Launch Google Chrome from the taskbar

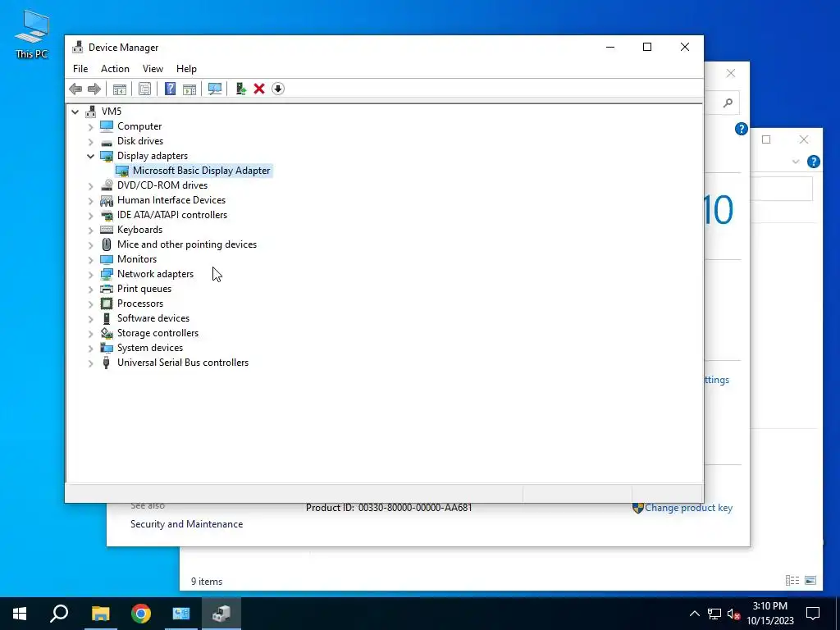pyautogui.click(x=141, y=614)
